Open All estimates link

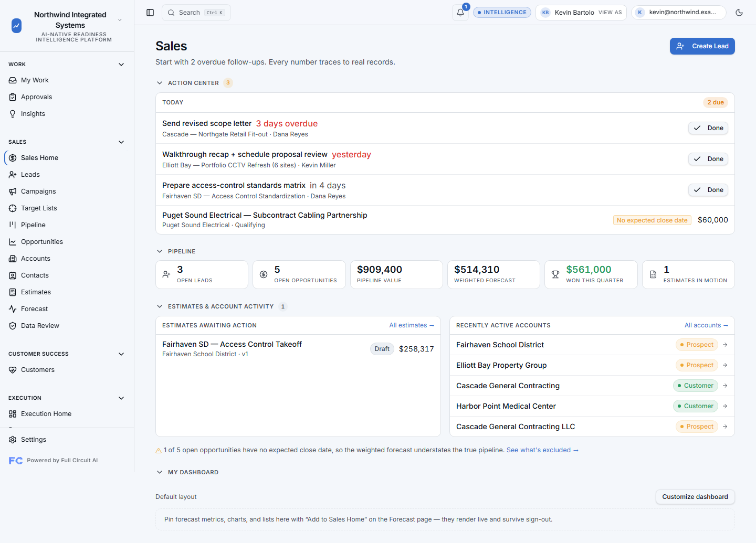412,325
